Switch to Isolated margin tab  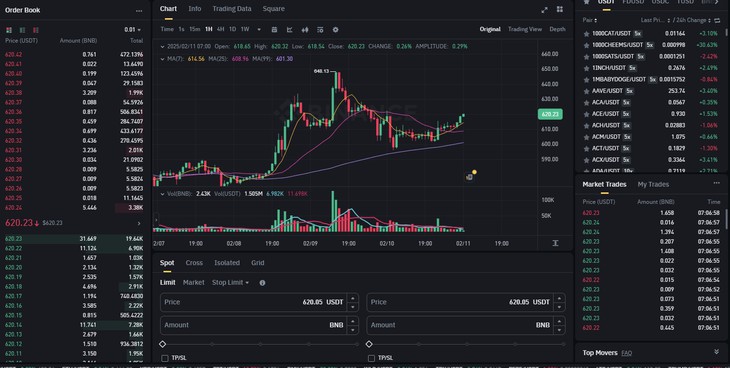(x=227, y=263)
